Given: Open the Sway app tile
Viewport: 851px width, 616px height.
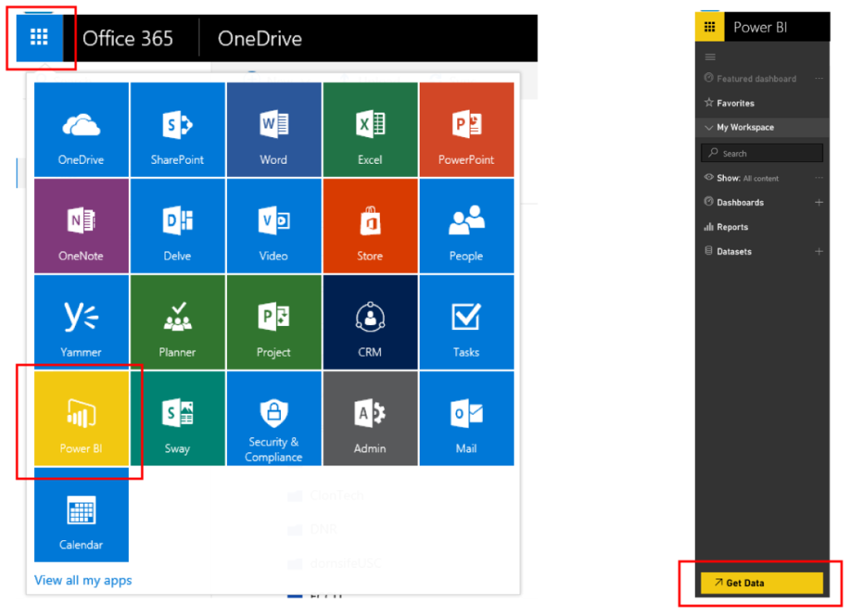Looking at the screenshot, I should (178, 418).
